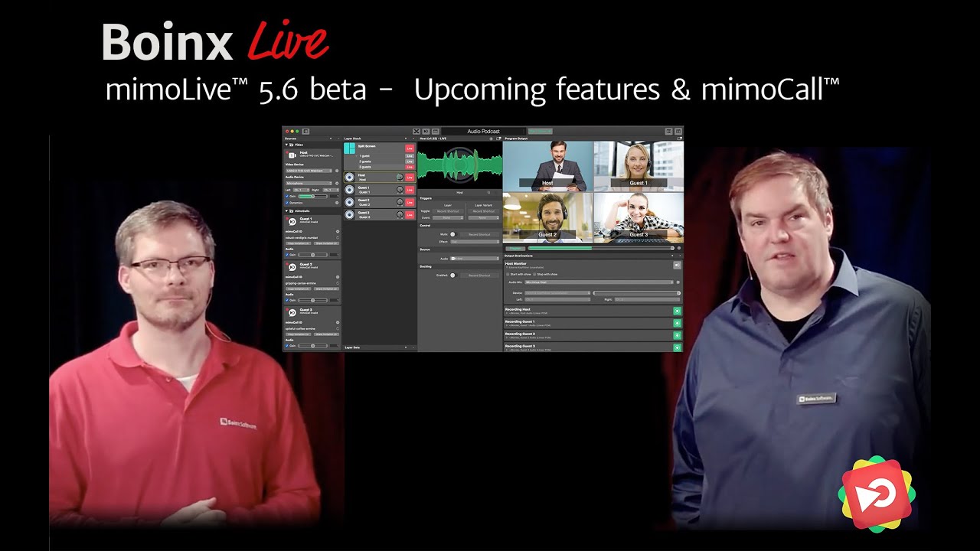Viewport: 980px width, 551px height.
Task: Set the Split Screen layer Live
Action: [410, 148]
